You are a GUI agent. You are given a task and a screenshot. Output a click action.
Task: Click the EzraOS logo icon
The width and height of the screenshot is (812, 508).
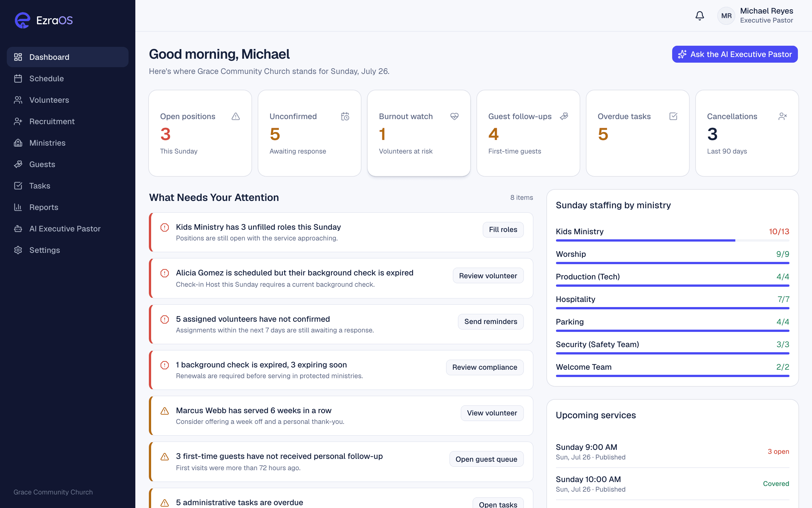[23, 20]
